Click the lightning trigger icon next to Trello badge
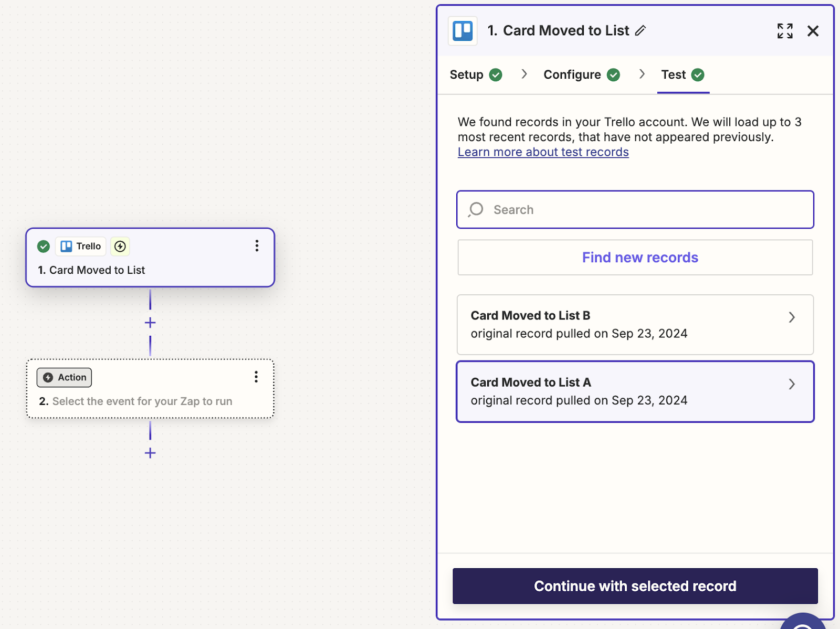Viewport: 840px width, 629px height. 120,246
